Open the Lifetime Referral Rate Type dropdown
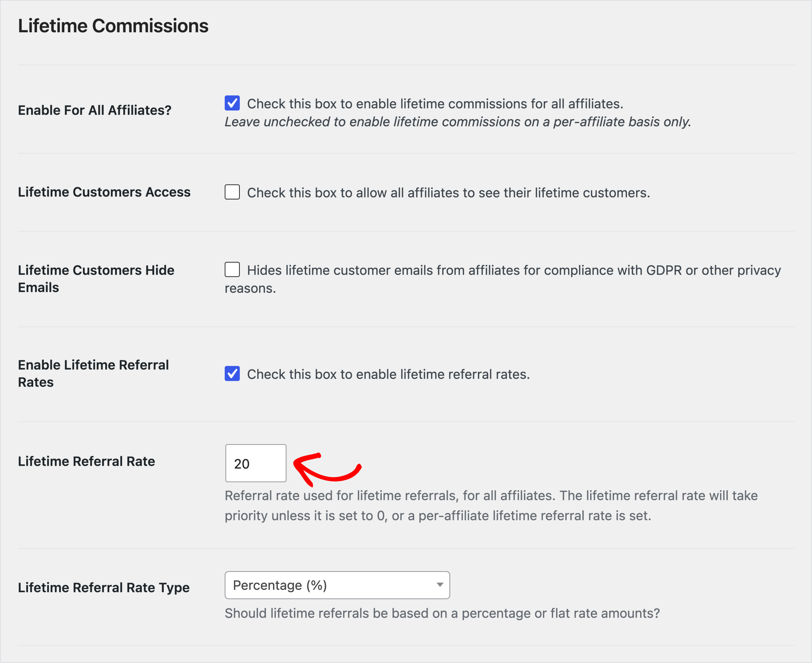Image resolution: width=812 pixels, height=663 pixels. [337, 585]
